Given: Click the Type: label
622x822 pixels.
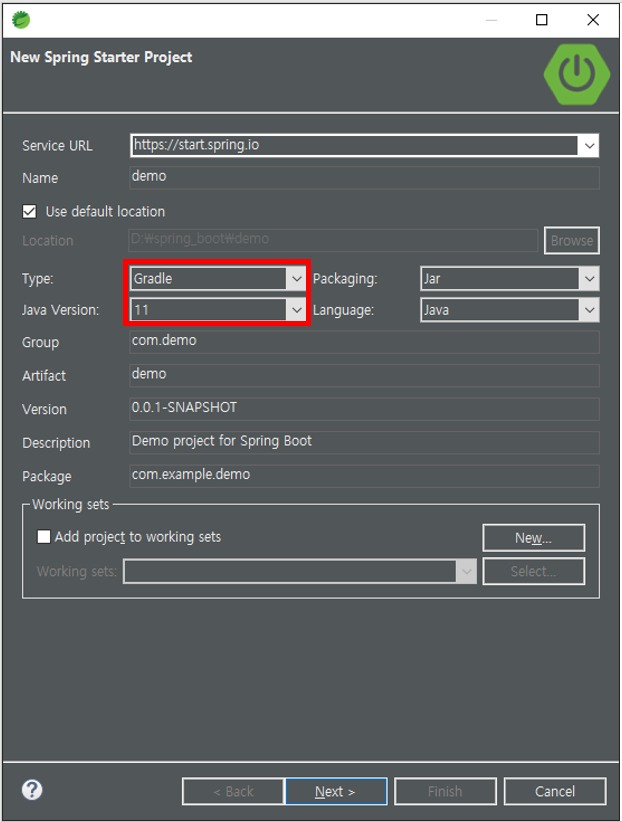Looking at the screenshot, I should 38,279.
